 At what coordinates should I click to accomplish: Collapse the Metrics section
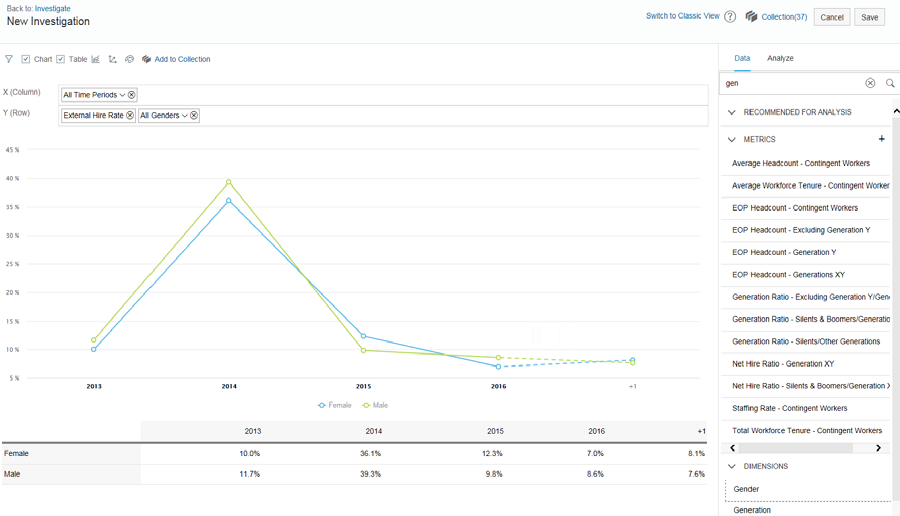(732, 139)
